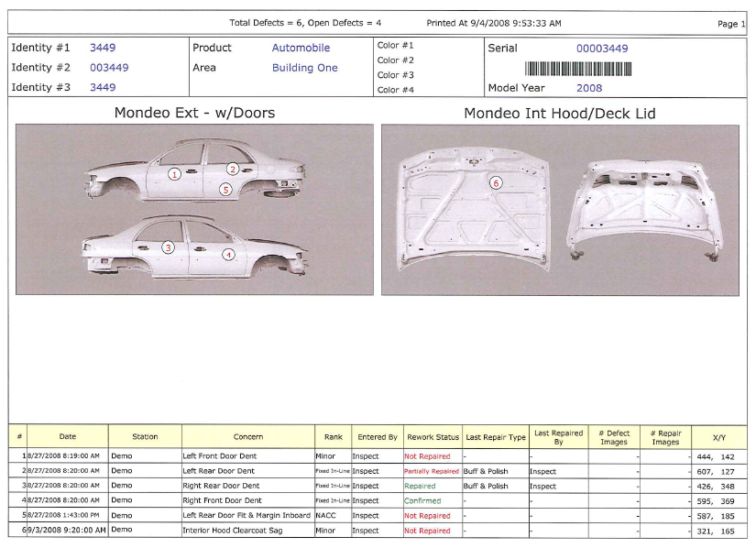The width and height of the screenshot is (756, 548).
Task: Click the # Repair Images column header
Action: click(x=665, y=437)
